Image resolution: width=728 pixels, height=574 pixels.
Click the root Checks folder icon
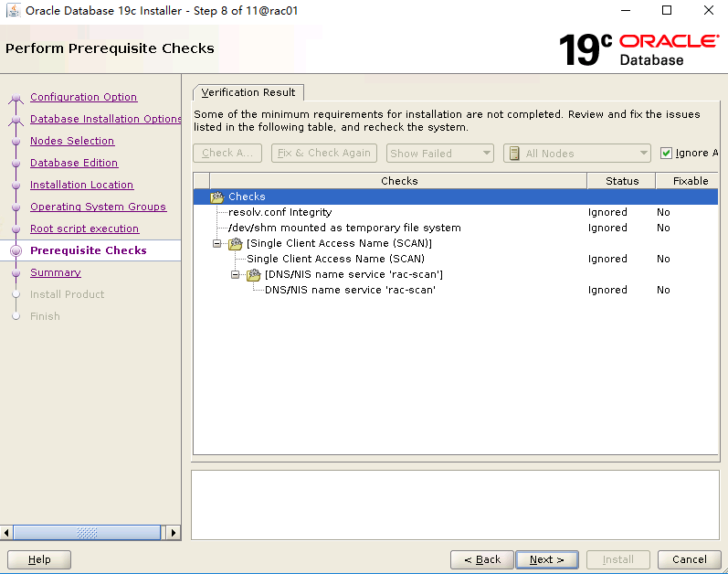[216, 197]
